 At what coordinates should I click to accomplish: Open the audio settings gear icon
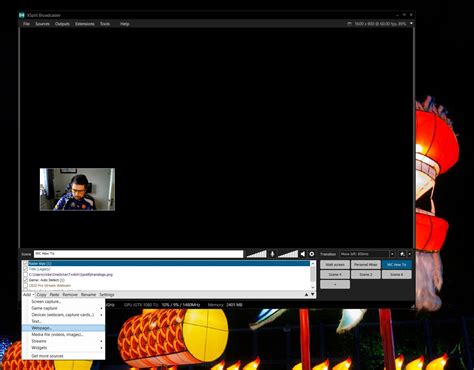coord(312,254)
